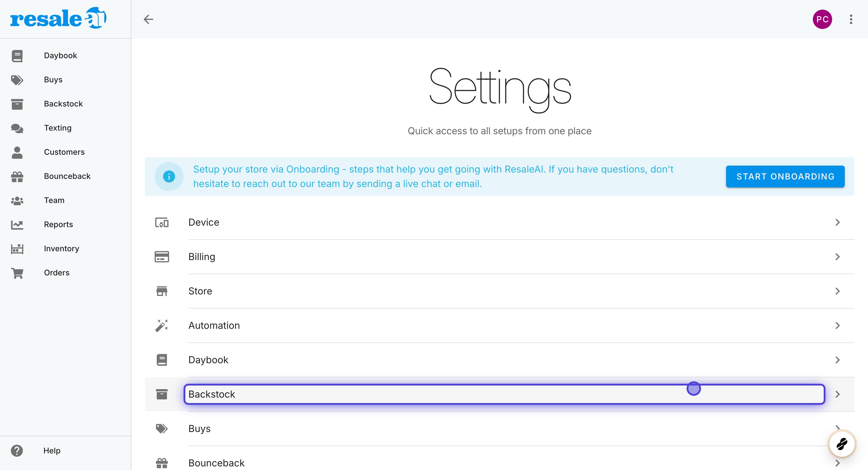The width and height of the screenshot is (868, 470).
Task: Expand the Billing row chevron
Action: 837,257
